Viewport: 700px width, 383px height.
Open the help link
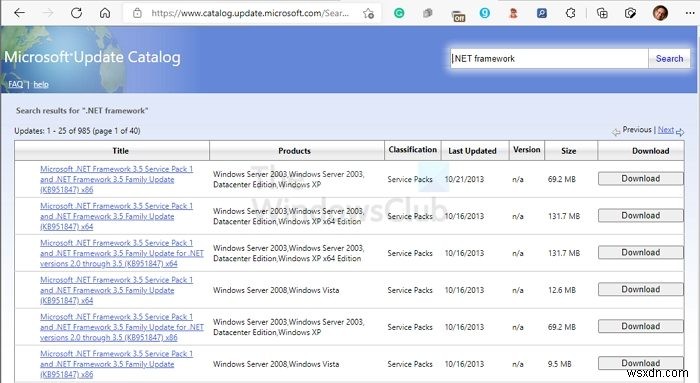point(41,84)
